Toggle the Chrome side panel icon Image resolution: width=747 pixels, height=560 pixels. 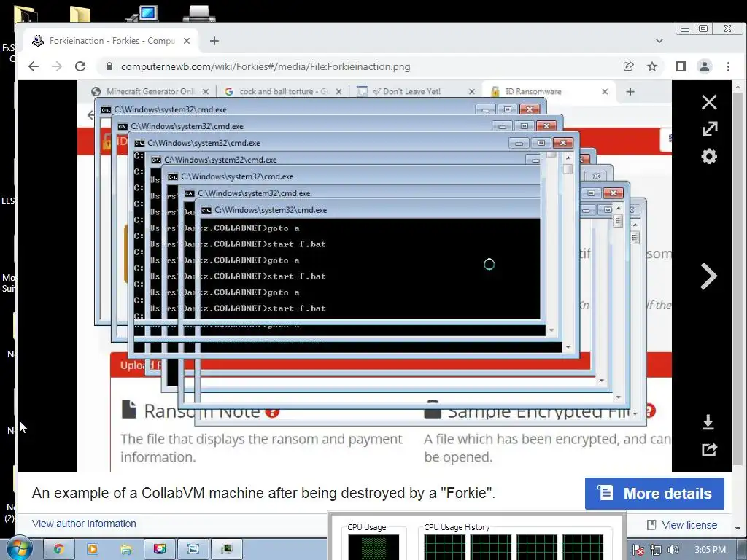click(x=681, y=66)
